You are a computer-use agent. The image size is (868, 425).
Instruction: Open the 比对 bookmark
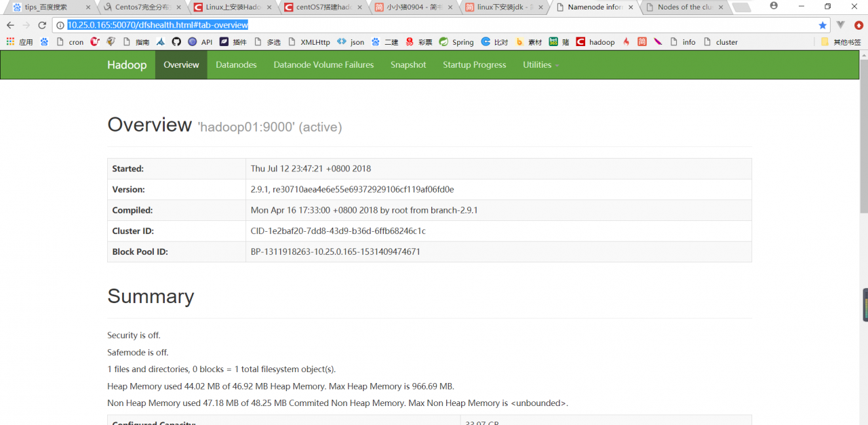click(494, 42)
